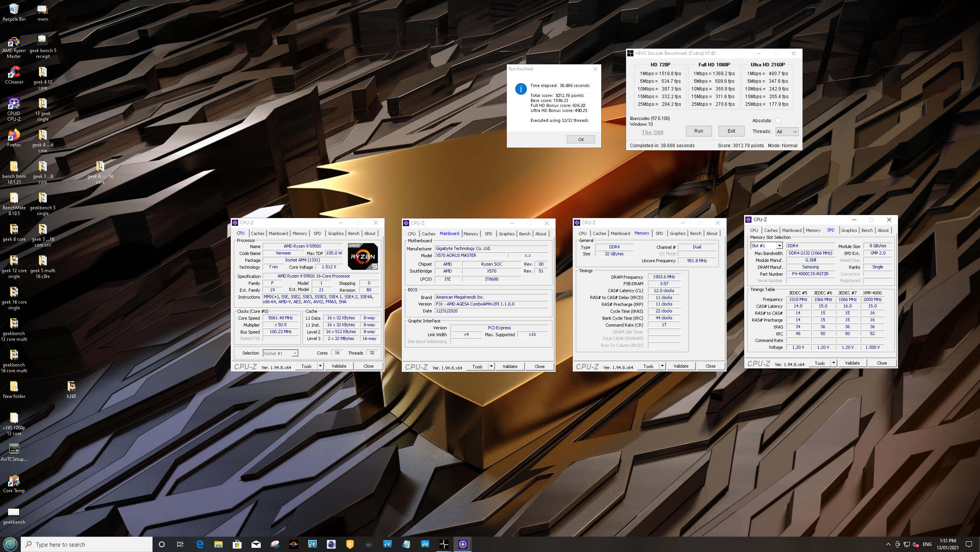
Task: Open the Recycle Bin desktop icon
Action: click(14, 11)
